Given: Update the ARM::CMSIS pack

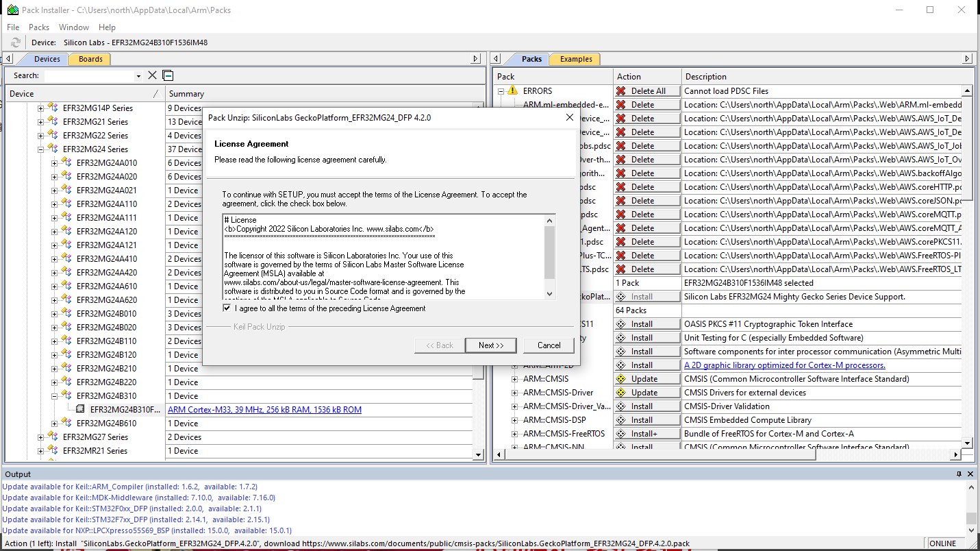Looking at the screenshot, I should click(x=647, y=379).
